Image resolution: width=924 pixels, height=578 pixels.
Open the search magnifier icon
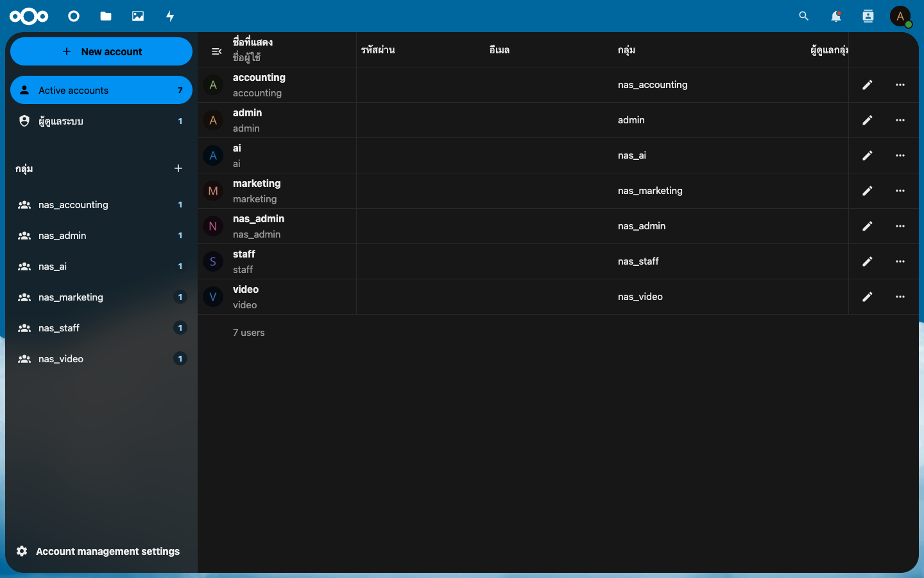pyautogui.click(x=804, y=16)
